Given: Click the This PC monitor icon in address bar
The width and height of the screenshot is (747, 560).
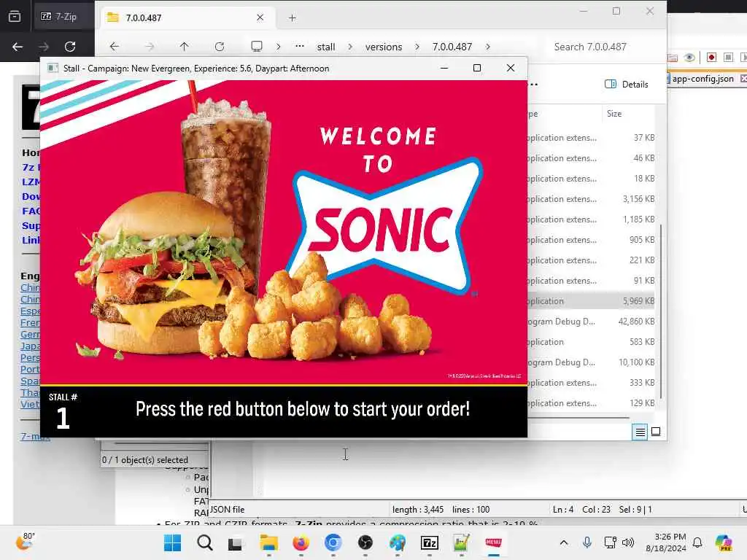Looking at the screenshot, I should click(x=256, y=46).
